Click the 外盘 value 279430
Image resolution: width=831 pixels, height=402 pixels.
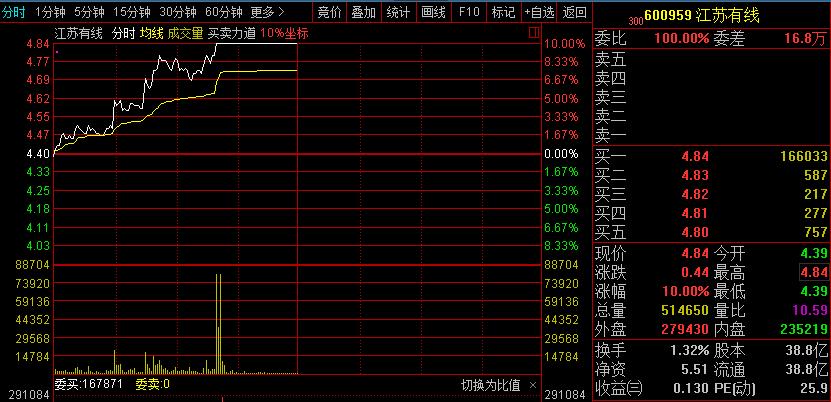[685, 329]
